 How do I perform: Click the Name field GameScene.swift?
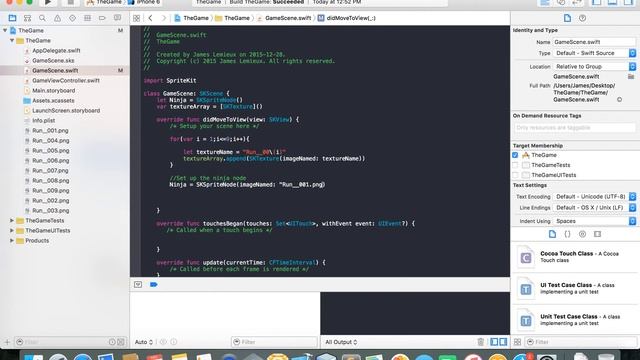[x=594, y=42]
